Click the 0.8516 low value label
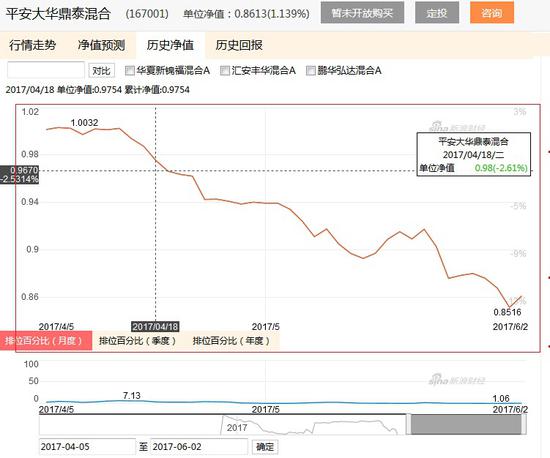The width and height of the screenshot is (550, 458). (507, 312)
